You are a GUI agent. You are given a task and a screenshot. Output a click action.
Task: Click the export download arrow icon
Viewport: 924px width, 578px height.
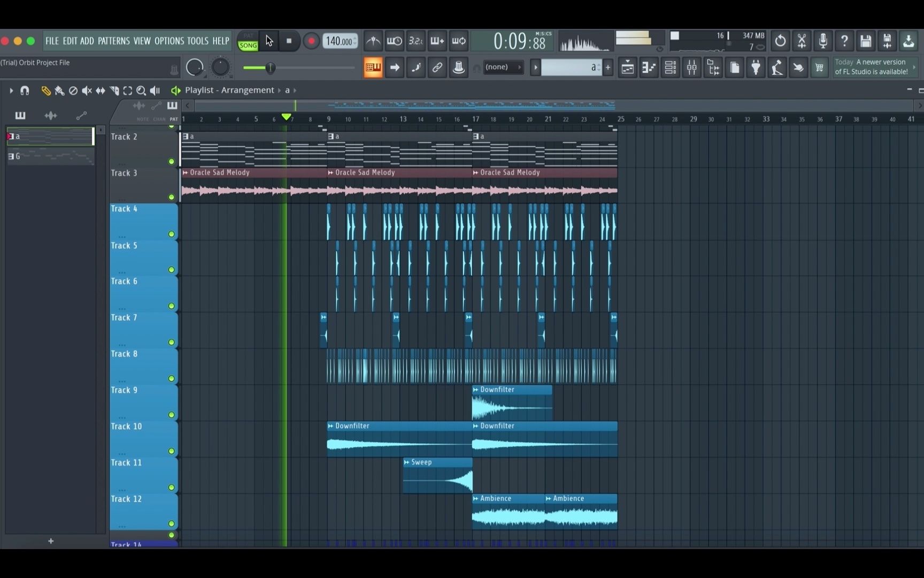[x=908, y=41]
